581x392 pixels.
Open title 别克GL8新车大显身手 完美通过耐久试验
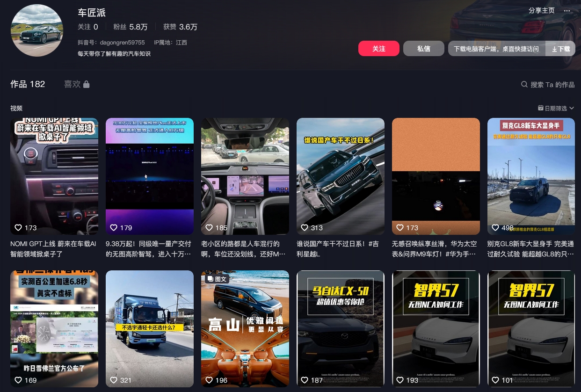click(x=530, y=249)
